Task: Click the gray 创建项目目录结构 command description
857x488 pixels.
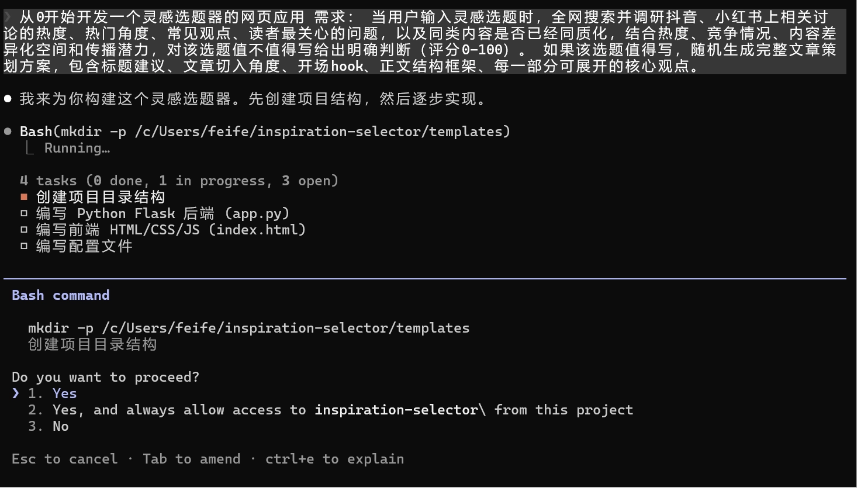Action: [x=92, y=344]
